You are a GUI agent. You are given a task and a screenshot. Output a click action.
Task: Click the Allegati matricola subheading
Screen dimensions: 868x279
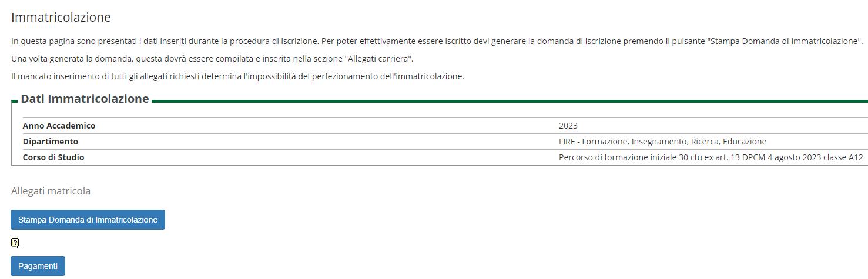[x=51, y=191]
